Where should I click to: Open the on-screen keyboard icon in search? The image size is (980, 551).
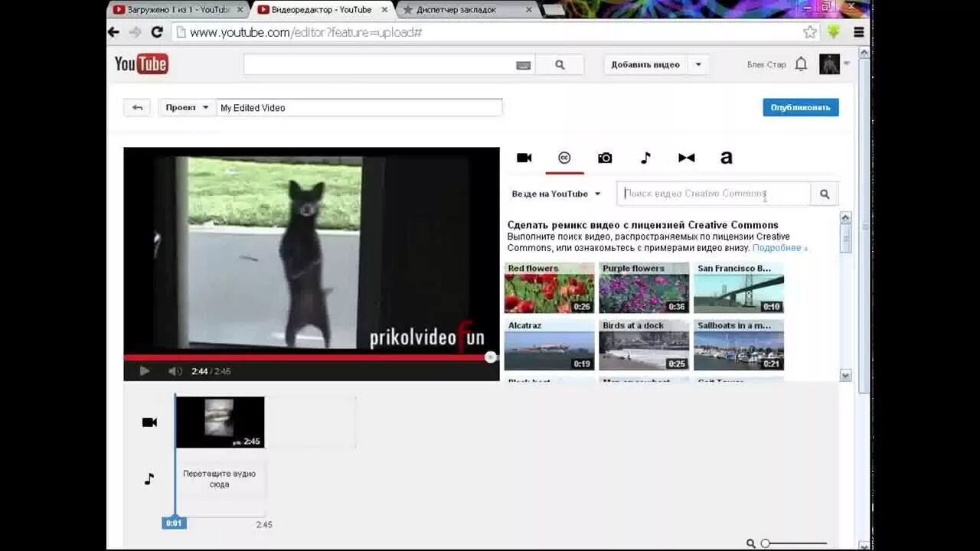pos(523,66)
